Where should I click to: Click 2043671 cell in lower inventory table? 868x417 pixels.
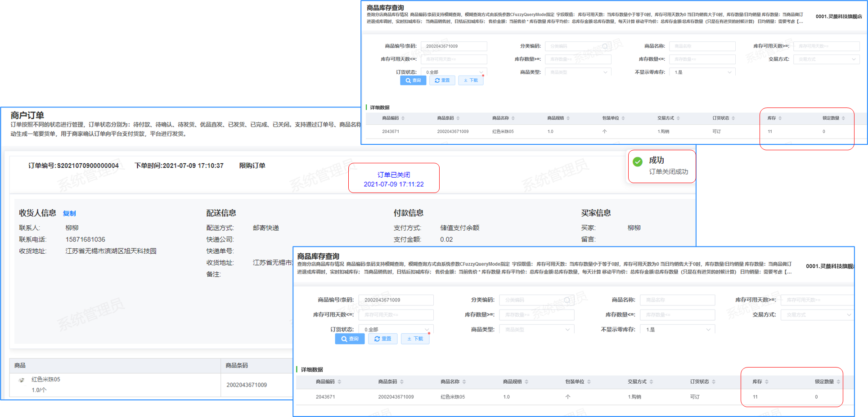(325, 397)
